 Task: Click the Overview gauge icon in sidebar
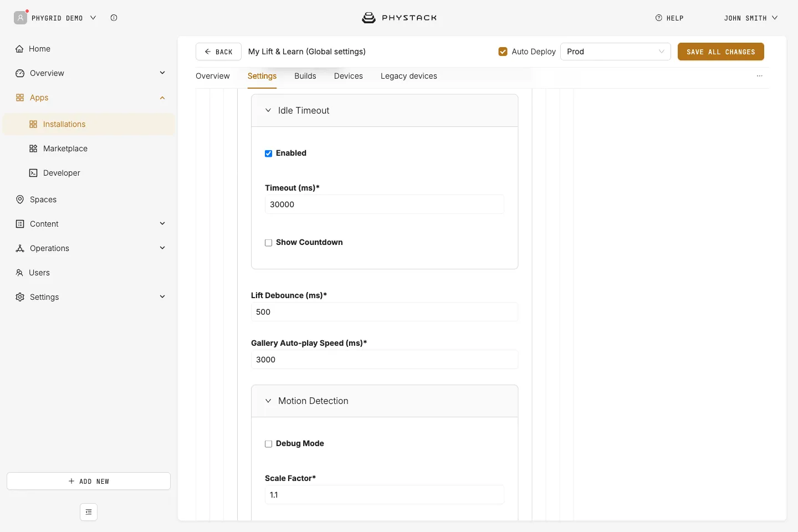(x=20, y=73)
